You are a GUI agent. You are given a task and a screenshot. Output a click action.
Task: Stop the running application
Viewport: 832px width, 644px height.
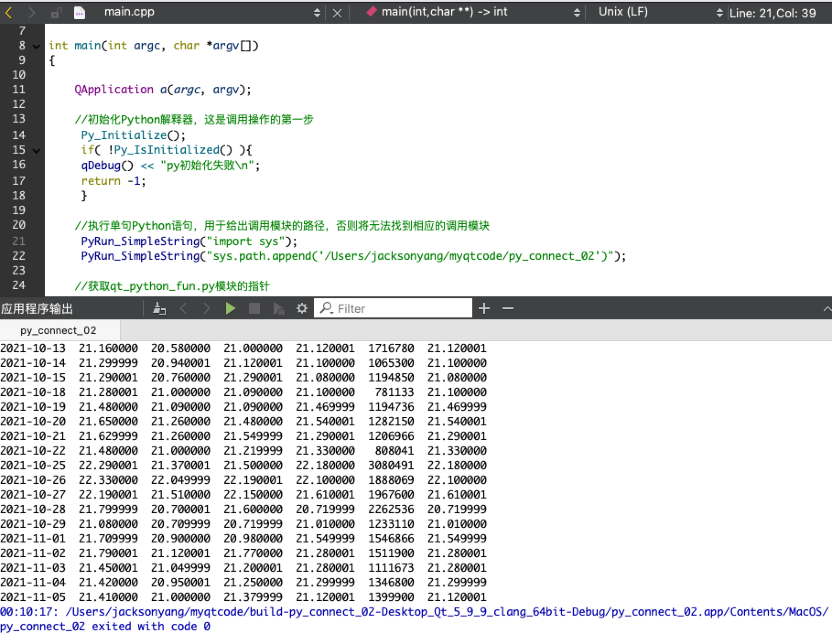click(x=254, y=309)
